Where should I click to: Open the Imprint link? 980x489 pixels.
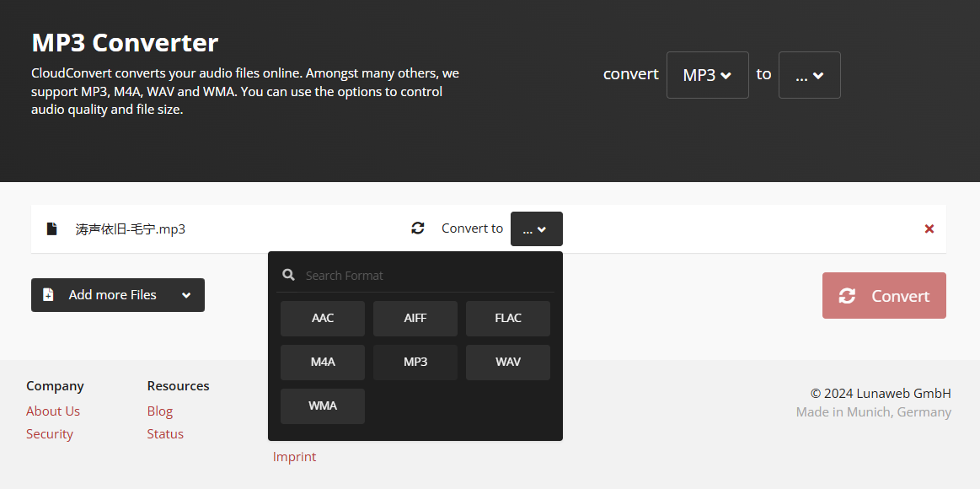pos(294,457)
